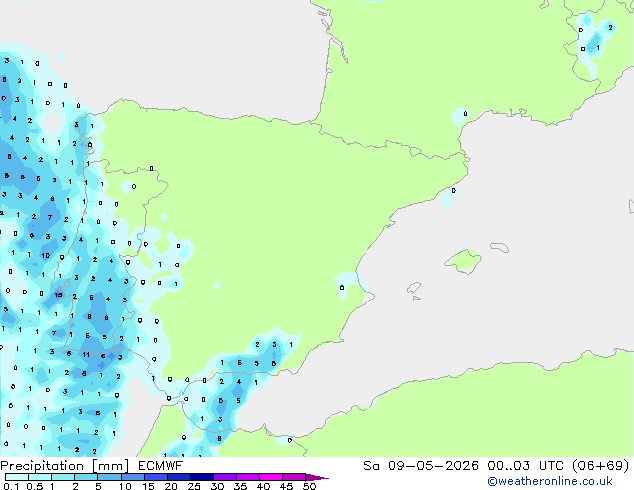The height and width of the screenshot is (490, 634).
Task: Click the '15' precipitation value on the map near Lisbon
Action: point(59,295)
